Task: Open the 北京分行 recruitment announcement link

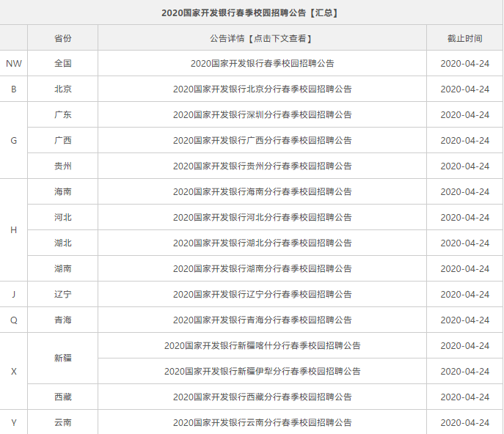Action: [263, 89]
